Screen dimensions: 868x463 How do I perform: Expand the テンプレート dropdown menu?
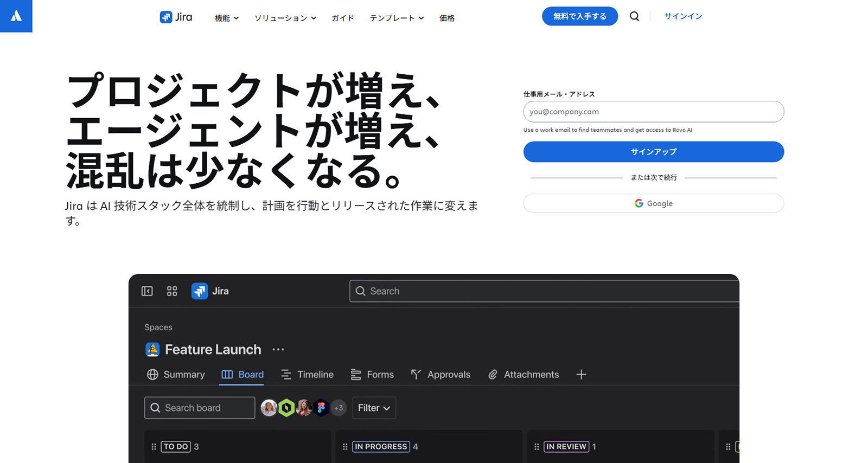point(397,18)
